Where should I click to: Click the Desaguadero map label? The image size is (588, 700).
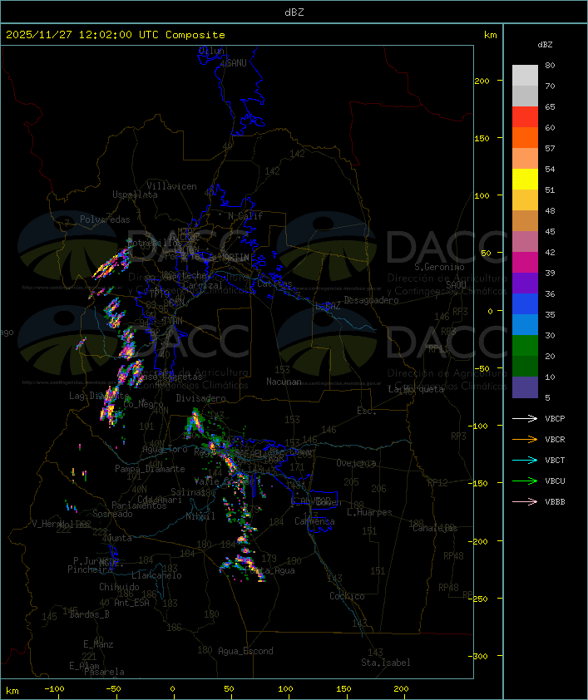click(372, 300)
